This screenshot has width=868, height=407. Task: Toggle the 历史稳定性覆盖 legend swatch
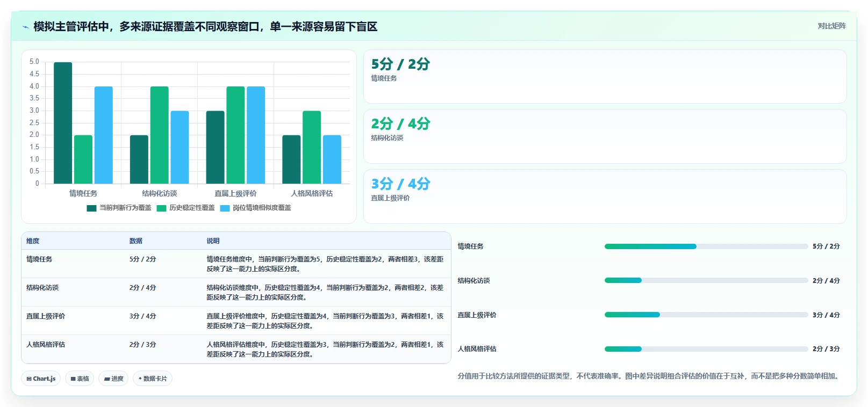tap(161, 208)
